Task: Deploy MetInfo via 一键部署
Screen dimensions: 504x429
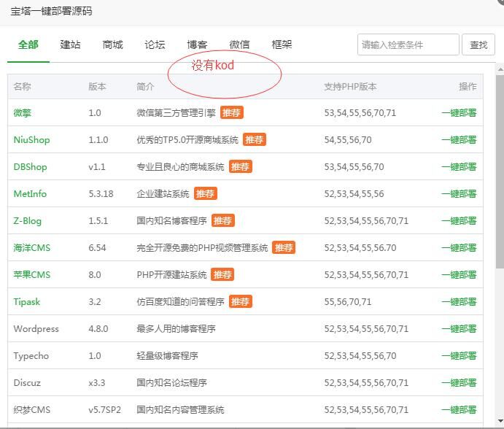Action: click(459, 194)
